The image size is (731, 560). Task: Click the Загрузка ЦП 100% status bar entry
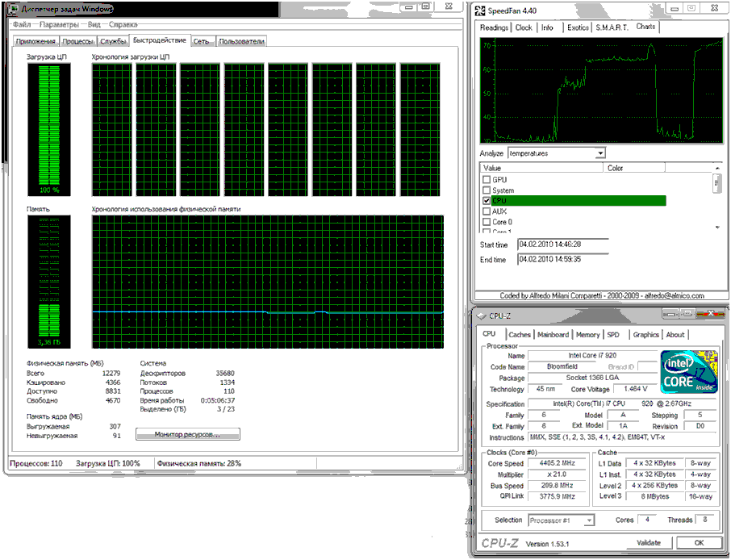click(107, 463)
